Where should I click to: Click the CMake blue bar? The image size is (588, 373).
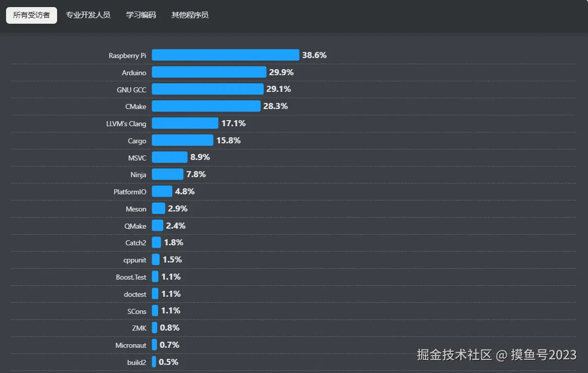pyautogui.click(x=206, y=106)
